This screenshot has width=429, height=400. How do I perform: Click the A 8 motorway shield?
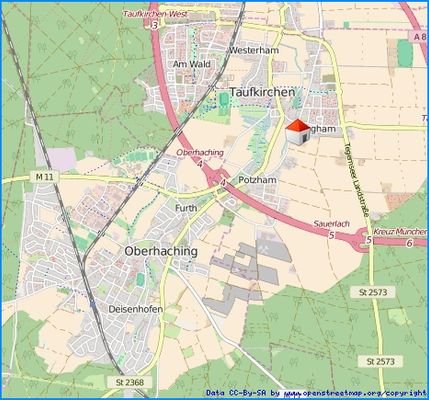418,37
